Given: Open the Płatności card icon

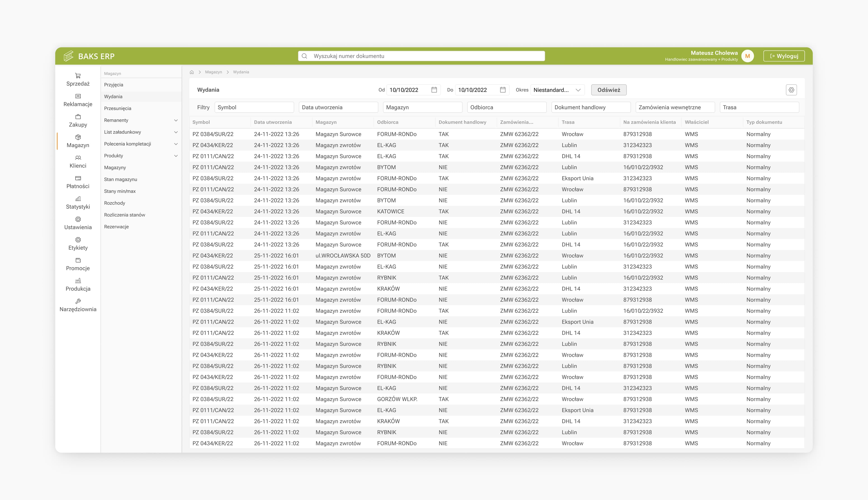Looking at the screenshot, I should (x=78, y=178).
